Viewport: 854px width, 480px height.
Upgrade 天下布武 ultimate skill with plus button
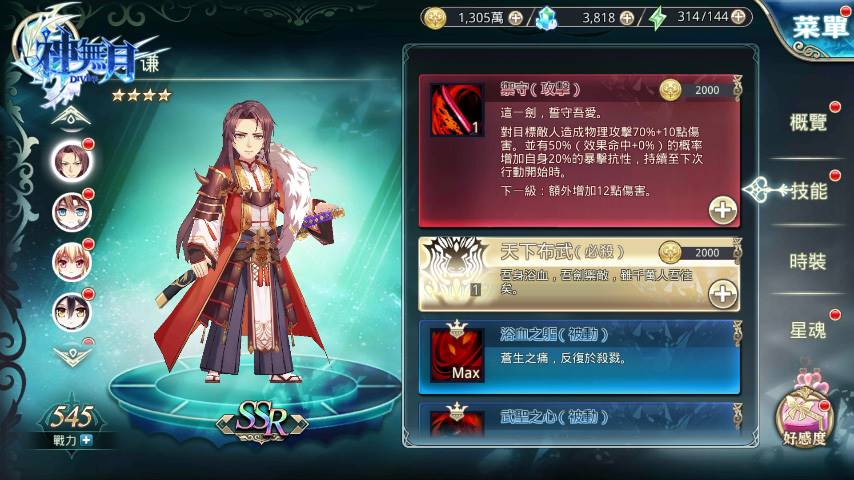[x=723, y=294]
